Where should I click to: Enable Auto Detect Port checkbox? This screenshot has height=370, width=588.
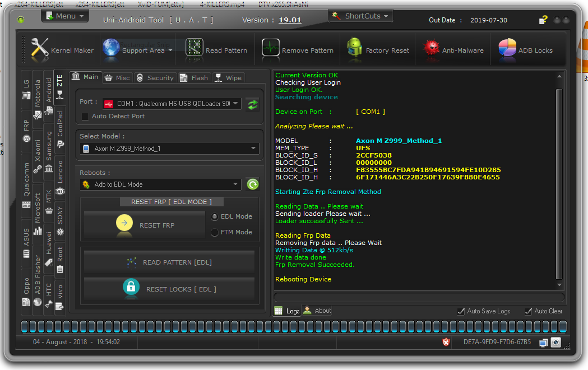click(85, 116)
